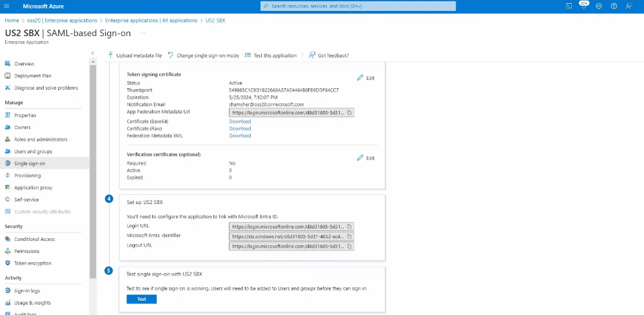Click the Roles and administrators icon
The height and width of the screenshot is (315, 644).
(7, 139)
